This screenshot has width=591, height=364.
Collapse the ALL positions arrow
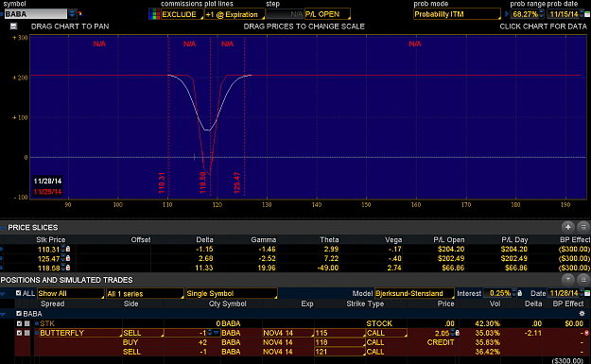[x=3, y=294]
